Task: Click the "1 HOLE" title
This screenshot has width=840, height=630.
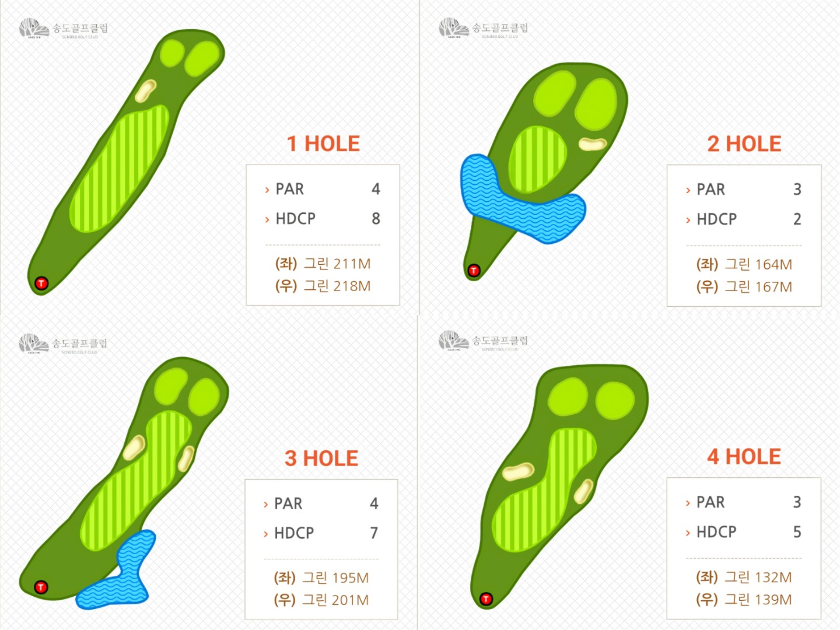Action: click(x=323, y=143)
